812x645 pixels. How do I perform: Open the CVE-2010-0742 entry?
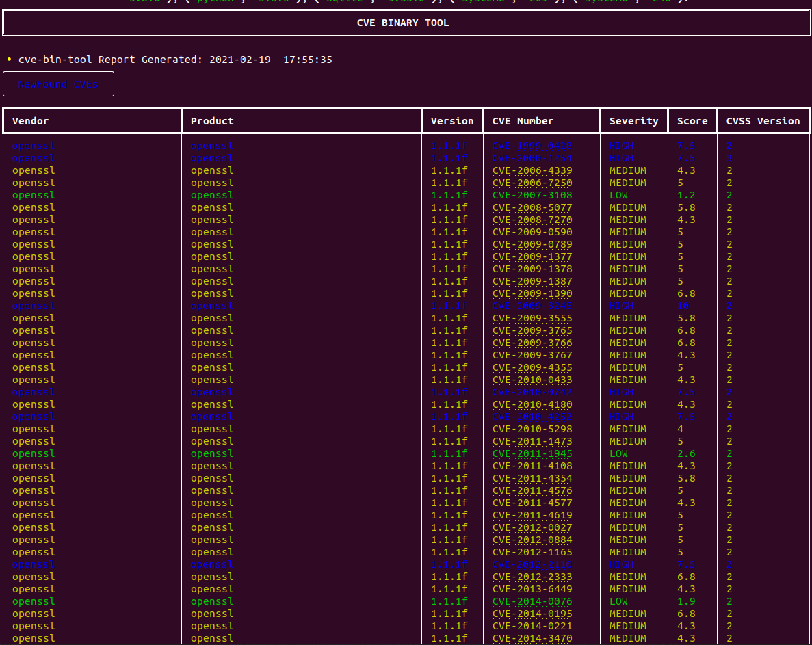(532, 392)
